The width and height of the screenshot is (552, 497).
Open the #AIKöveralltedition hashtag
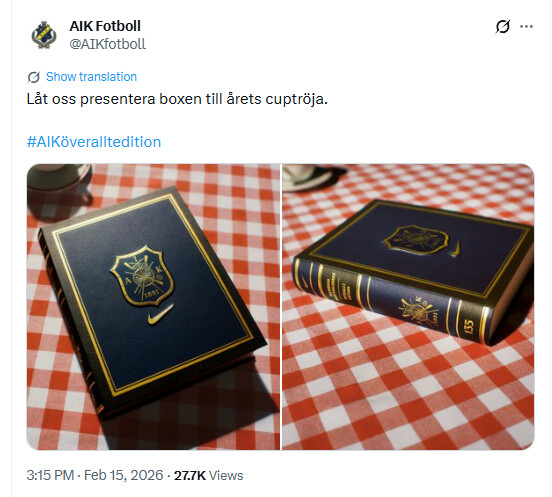[x=94, y=142]
